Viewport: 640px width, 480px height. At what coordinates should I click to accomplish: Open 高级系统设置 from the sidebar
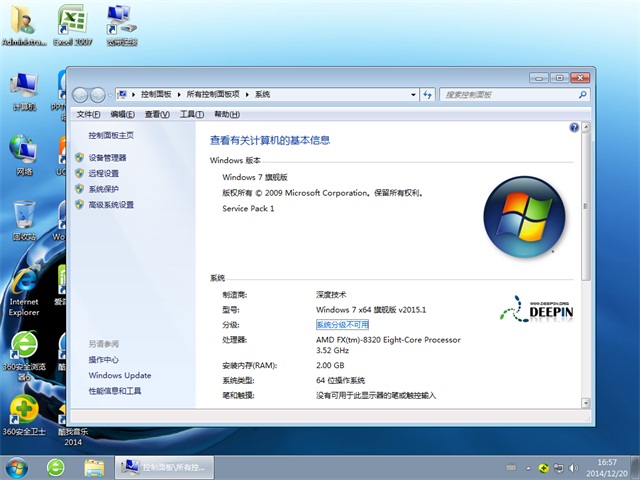point(111,204)
